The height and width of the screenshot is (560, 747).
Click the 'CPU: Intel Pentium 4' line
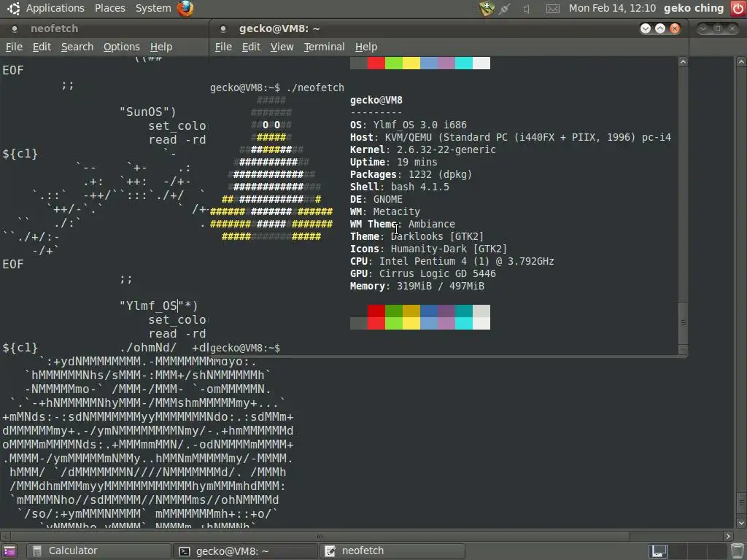[x=452, y=261]
